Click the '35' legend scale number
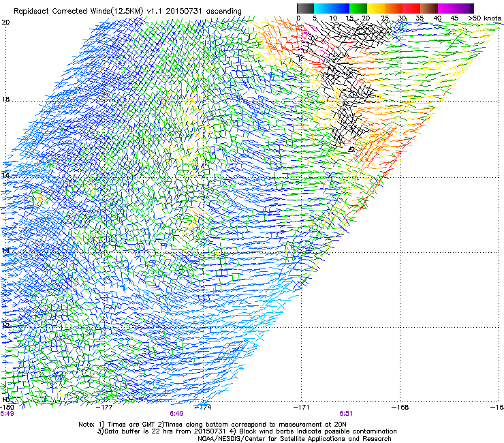 click(420, 18)
